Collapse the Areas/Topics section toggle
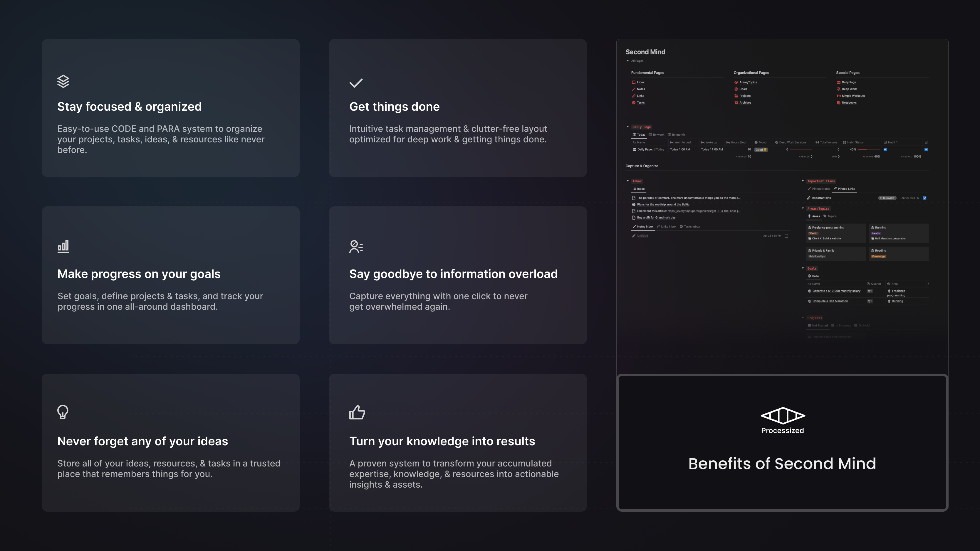The height and width of the screenshot is (551, 980). tap(803, 208)
